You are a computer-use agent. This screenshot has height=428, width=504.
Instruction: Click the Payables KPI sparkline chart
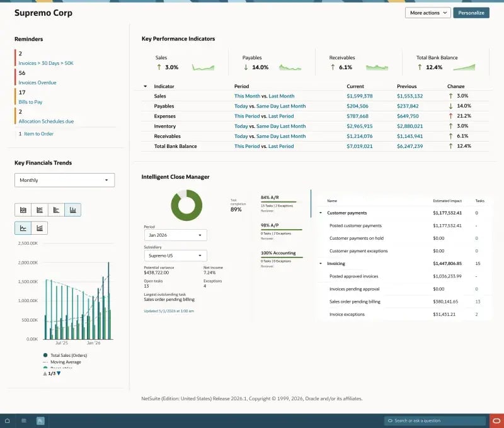[x=290, y=67]
